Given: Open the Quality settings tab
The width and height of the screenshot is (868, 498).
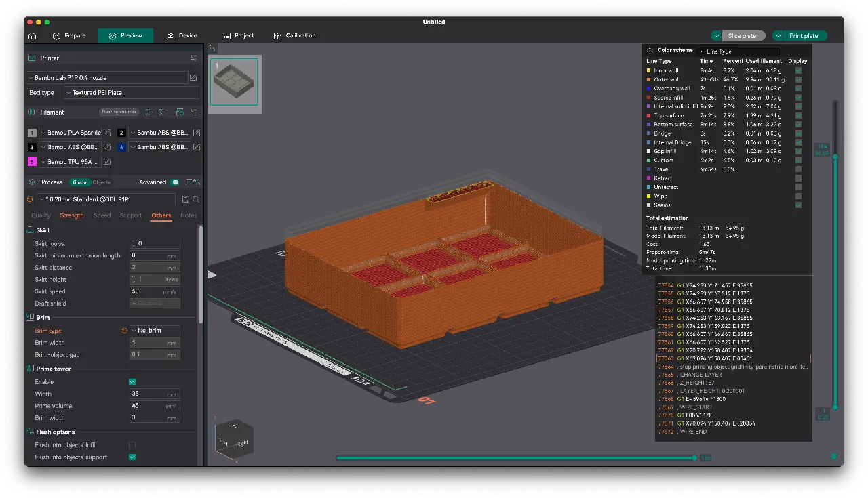Looking at the screenshot, I should [x=40, y=215].
